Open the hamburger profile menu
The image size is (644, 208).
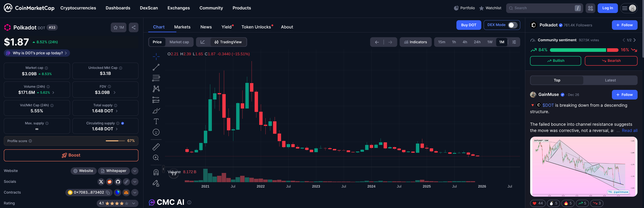click(629, 8)
